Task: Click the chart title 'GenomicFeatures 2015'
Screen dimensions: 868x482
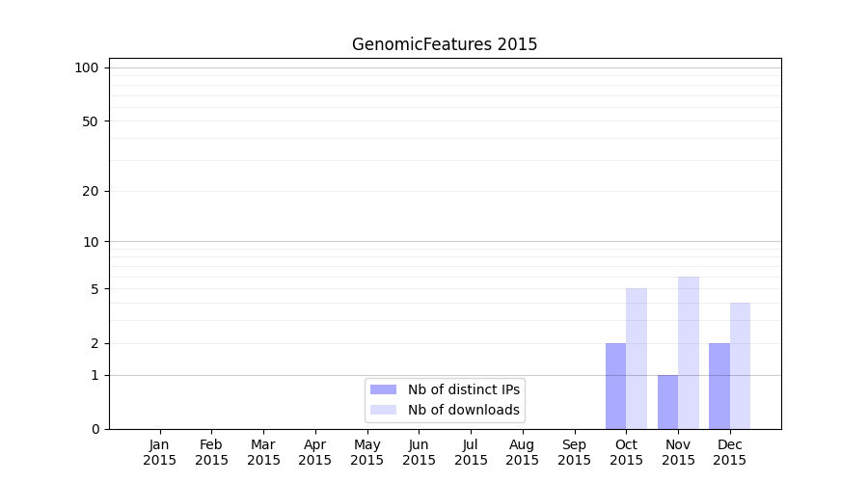Action: point(445,44)
